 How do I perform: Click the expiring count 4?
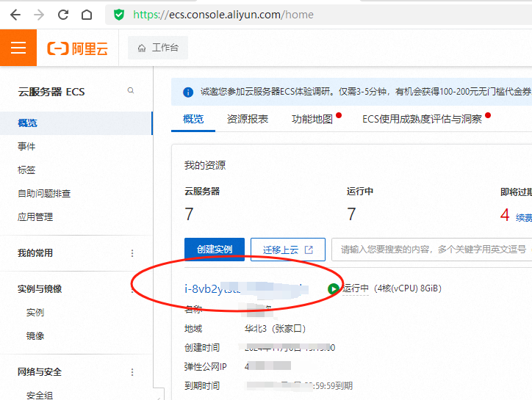(x=505, y=215)
